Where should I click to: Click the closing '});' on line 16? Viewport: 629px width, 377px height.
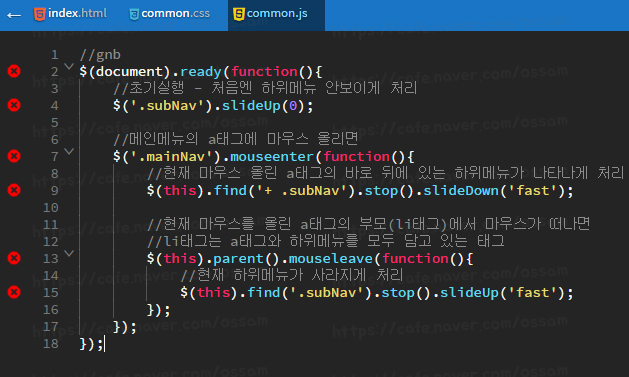click(158, 310)
